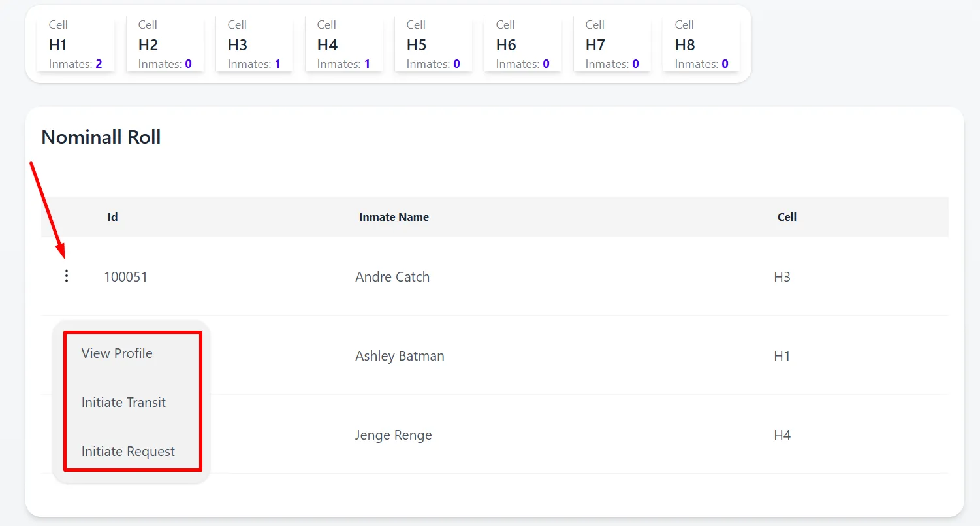
Task: Click on Ashley Batman row name
Action: (400, 356)
